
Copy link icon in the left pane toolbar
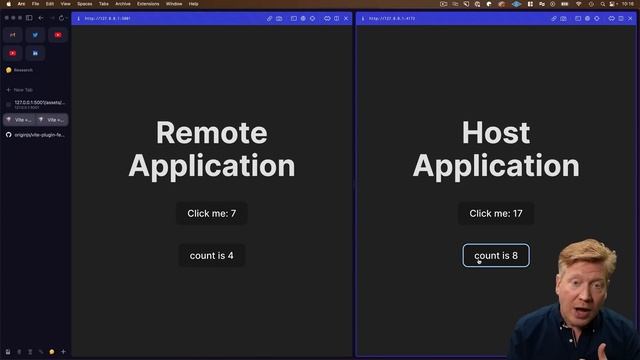point(269,18)
